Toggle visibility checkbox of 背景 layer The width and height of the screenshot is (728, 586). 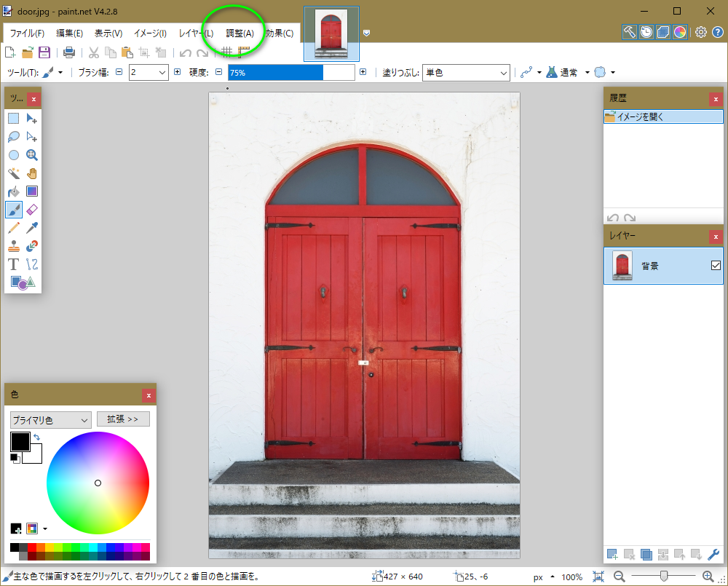(716, 266)
